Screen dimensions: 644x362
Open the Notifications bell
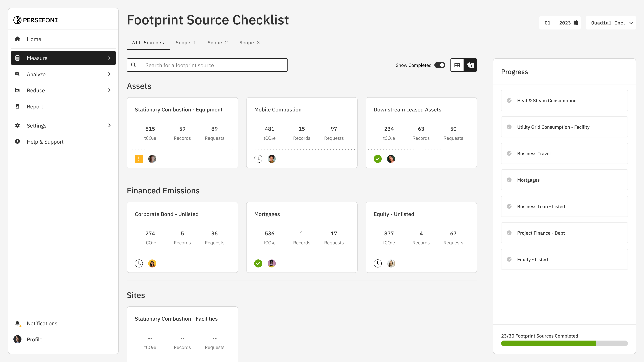(x=17, y=323)
